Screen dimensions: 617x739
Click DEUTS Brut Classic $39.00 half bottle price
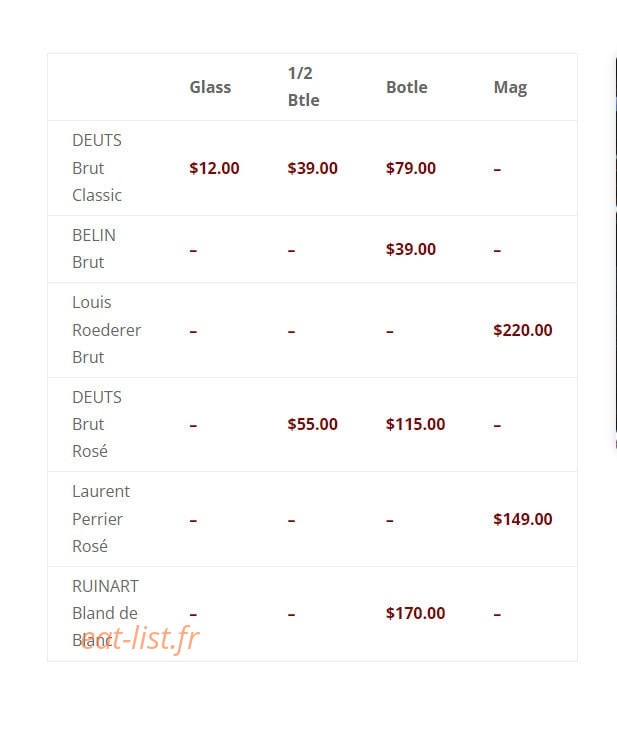click(x=313, y=168)
